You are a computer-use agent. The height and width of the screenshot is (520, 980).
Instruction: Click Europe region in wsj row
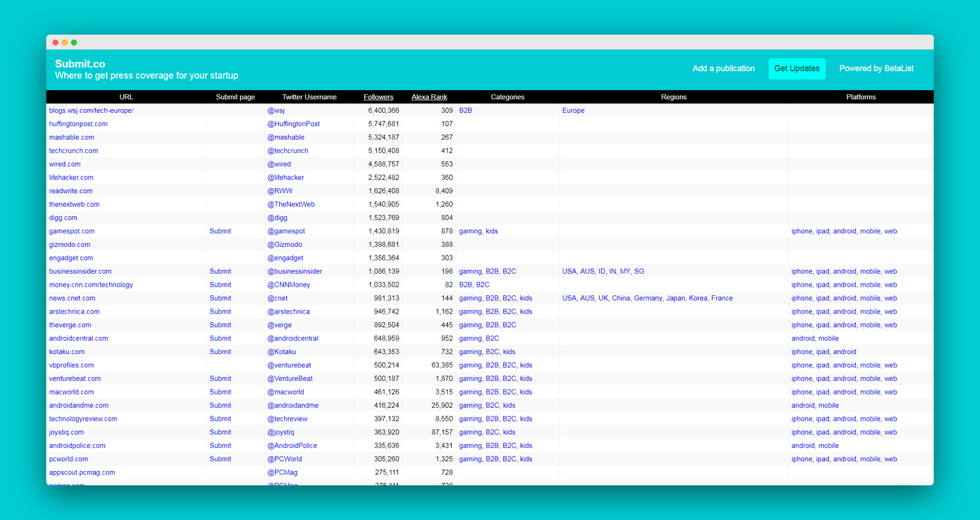click(x=573, y=111)
